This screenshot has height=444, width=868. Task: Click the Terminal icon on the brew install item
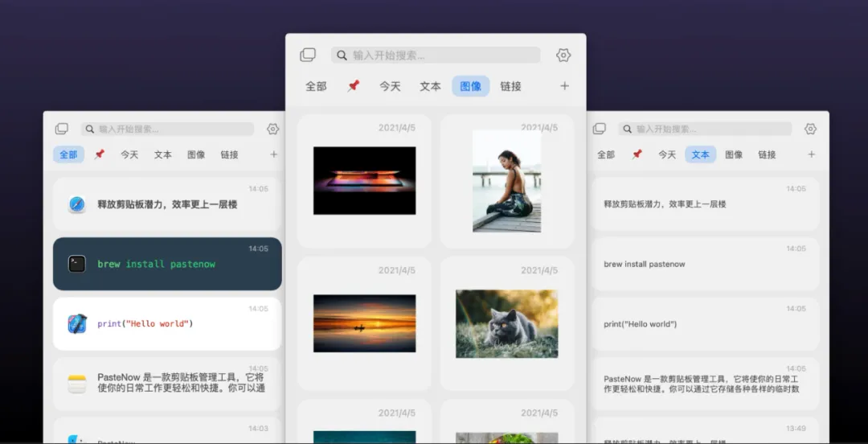tap(77, 264)
